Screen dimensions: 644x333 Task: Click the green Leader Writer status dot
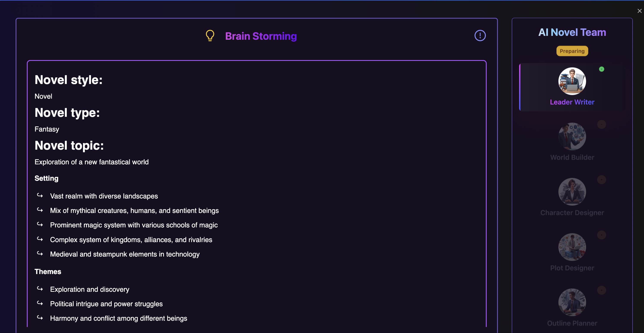(601, 69)
